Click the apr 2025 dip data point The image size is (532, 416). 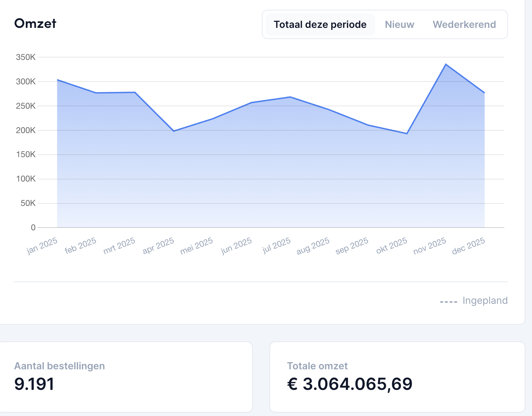(x=174, y=131)
